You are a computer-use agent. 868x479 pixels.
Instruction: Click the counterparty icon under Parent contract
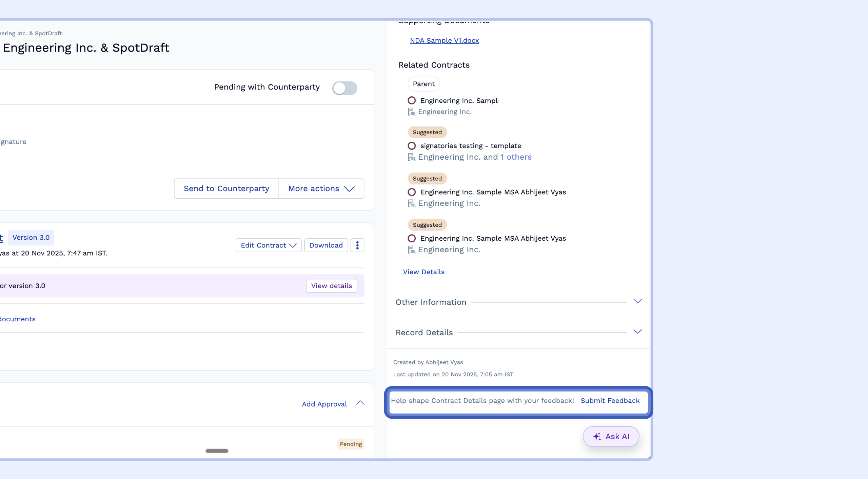[411, 112]
